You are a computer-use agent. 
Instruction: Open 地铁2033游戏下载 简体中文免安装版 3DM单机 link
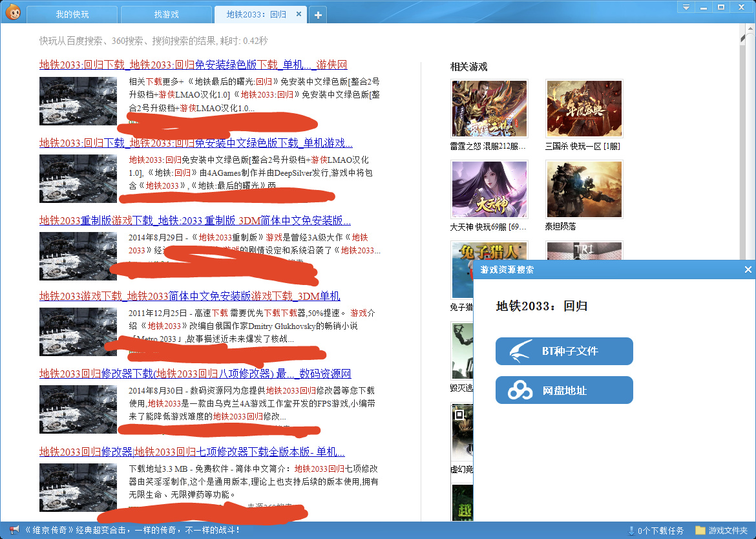pyautogui.click(x=189, y=296)
